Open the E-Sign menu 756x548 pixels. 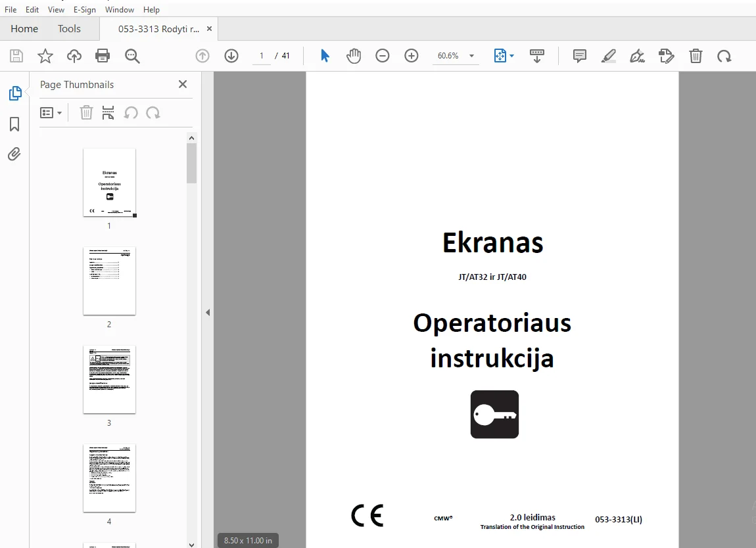coord(85,10)
